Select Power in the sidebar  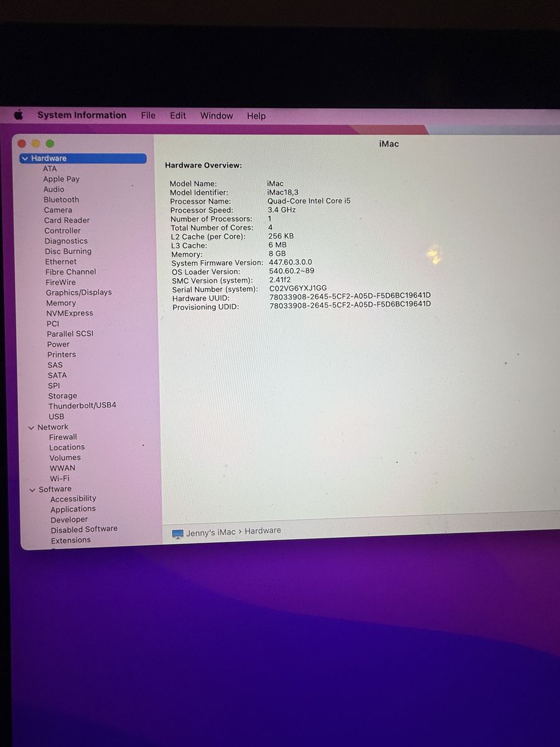(58, 344)
